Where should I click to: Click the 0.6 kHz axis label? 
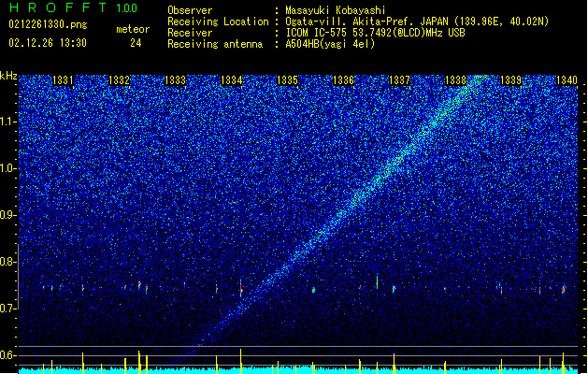pyautogui.click(x=8, y=355)
